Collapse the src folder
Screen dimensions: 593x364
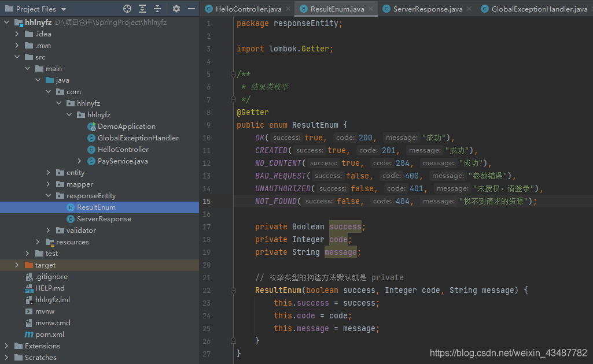(17, 57)
